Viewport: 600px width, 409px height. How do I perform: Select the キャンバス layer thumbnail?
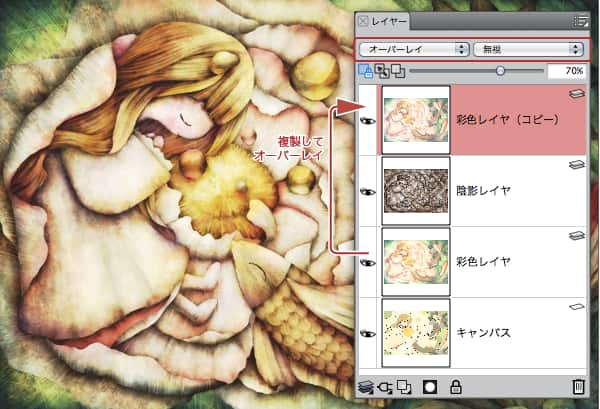tap(416, 333)
